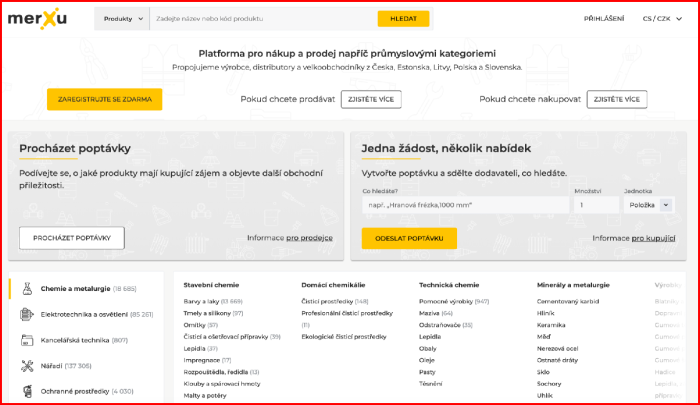The width and height of the screenshot is (700, 405).
Task: Open Sochory subcategory
Action: click(x=549, y=384)
